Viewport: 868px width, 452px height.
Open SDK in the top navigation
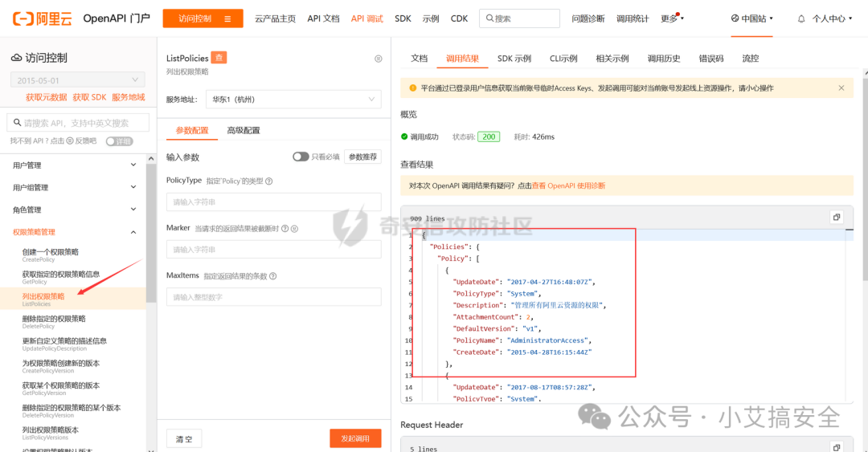[403, 18]
